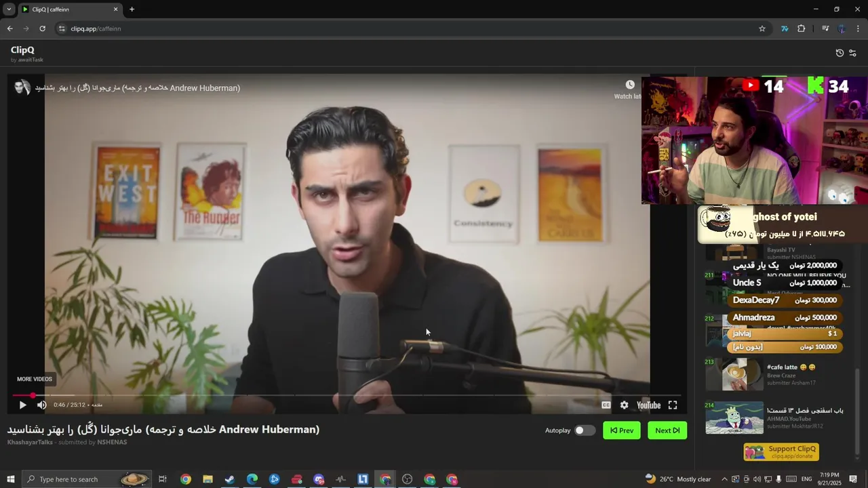Open Task View on the taskbar
Image resolution: width=868 pixels, height=488 pixels.
[x=163, y=479]
